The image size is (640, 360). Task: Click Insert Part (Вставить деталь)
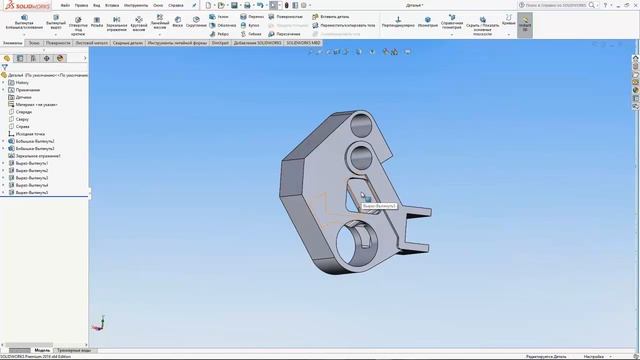pos(331,17)
